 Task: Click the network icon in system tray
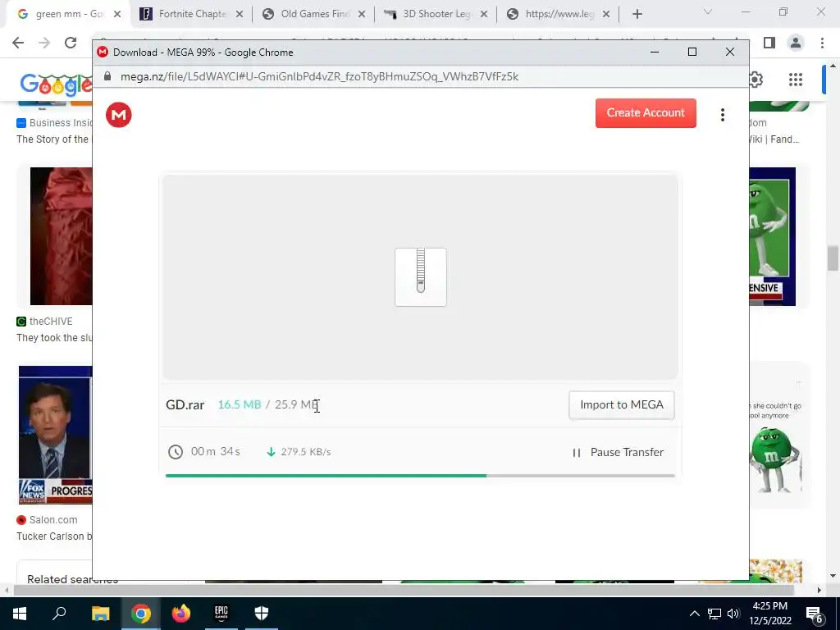click(x=714, y=614)
